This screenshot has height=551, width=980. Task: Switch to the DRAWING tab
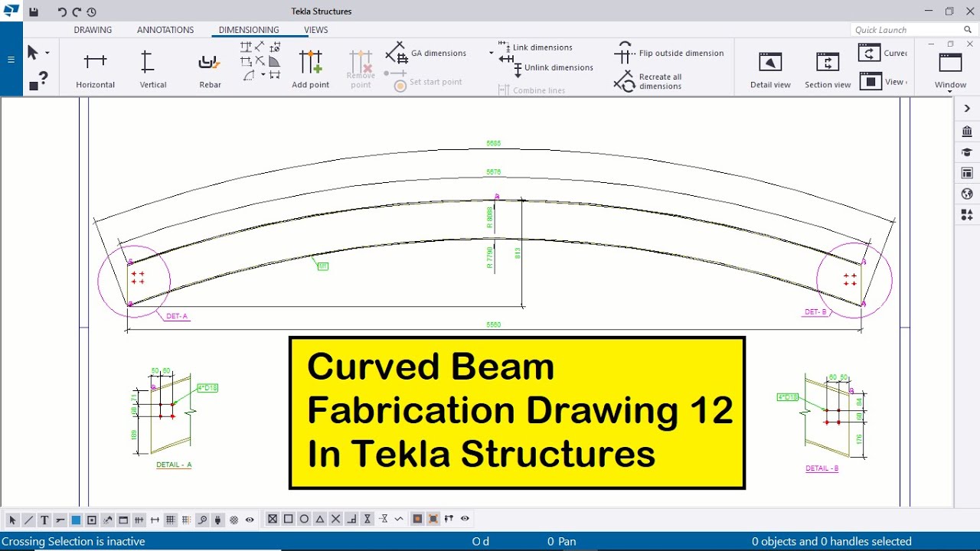point(93,30)
